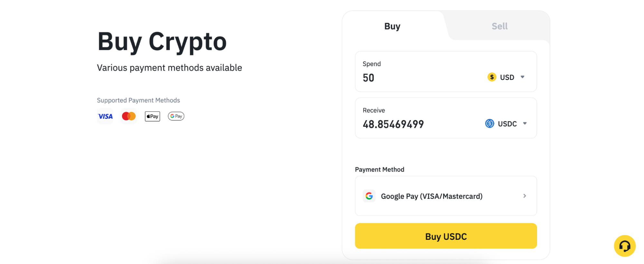This screenshot has width=644, height=264.
Task: Select the Visa payment method icon
Action: 105,116
